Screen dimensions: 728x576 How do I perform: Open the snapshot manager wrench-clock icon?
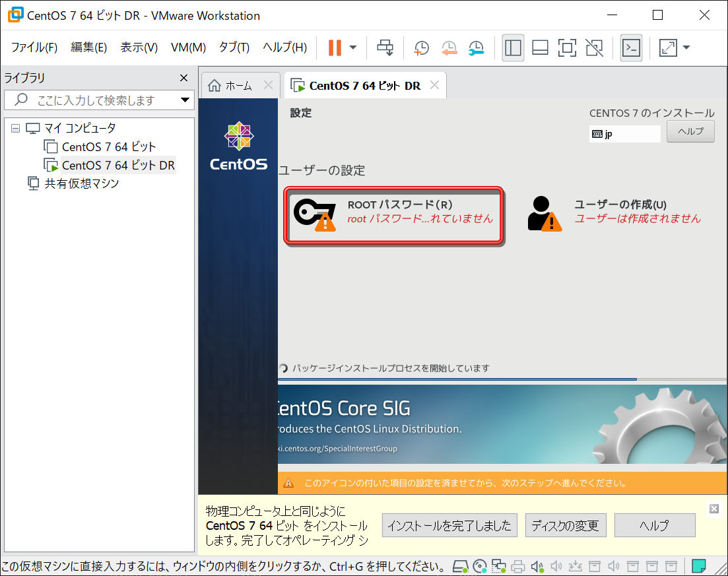[477, 48]
